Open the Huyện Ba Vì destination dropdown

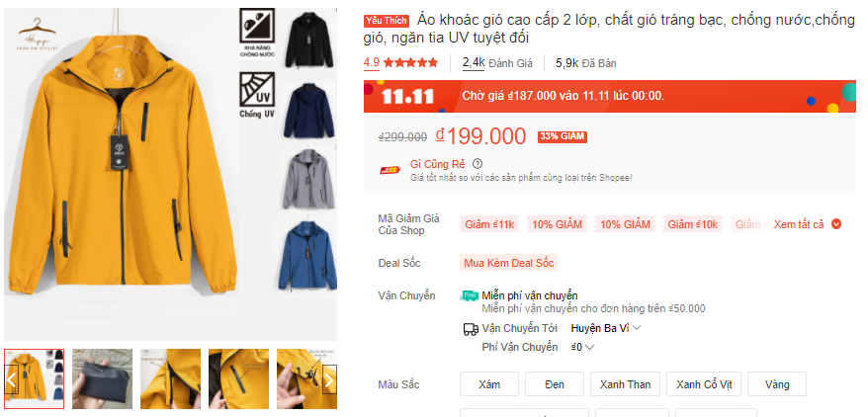pyautogui.click(x=606, y=328)
